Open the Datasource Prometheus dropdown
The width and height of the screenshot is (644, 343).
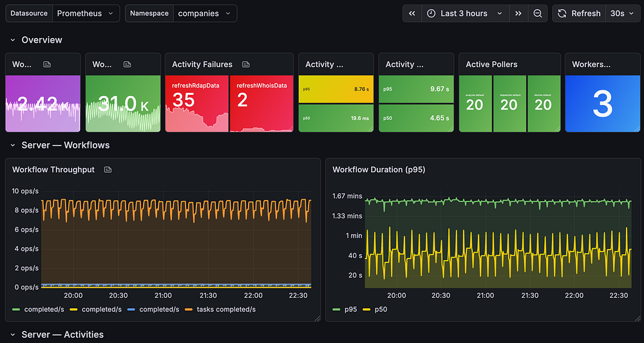pyautogui.click(x=85, y=14)
